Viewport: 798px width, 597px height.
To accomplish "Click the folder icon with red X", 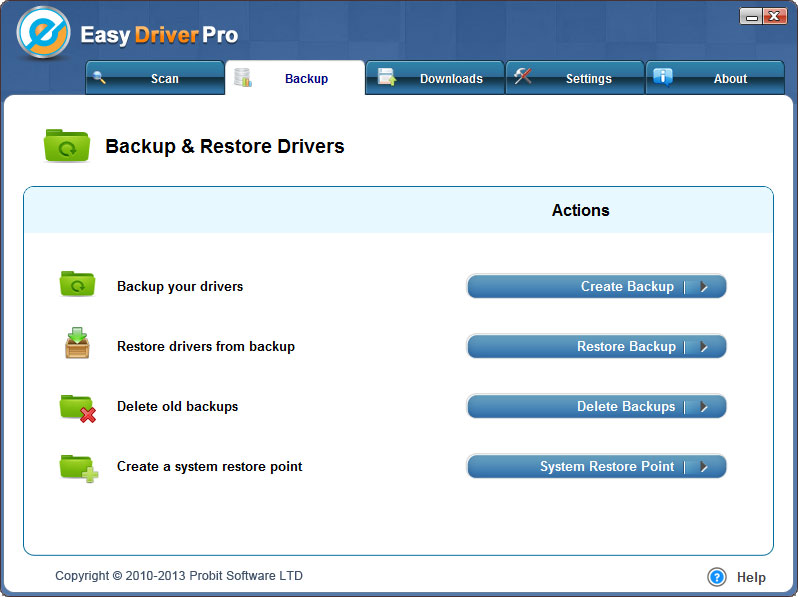I will tap(77, 407).
